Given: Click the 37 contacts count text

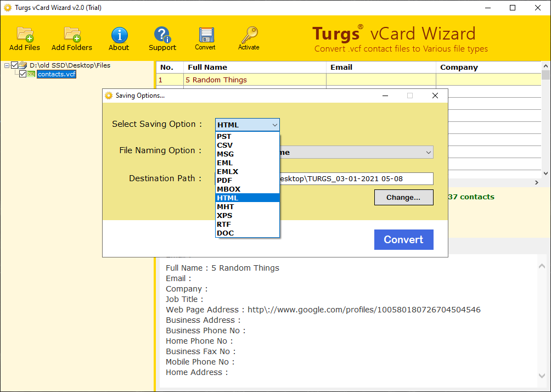Looking at the screenshot, I should coord(471,197).
